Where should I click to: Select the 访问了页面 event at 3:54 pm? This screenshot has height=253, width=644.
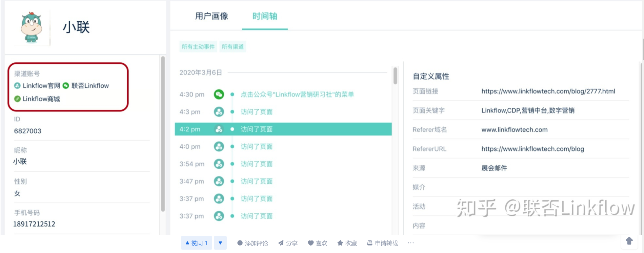[257, 164]
